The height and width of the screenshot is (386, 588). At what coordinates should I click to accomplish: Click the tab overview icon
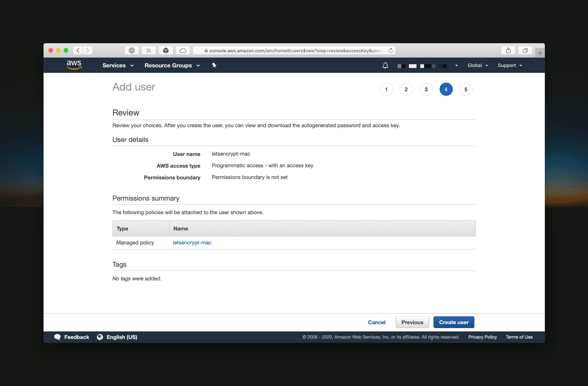click(525, 50)
